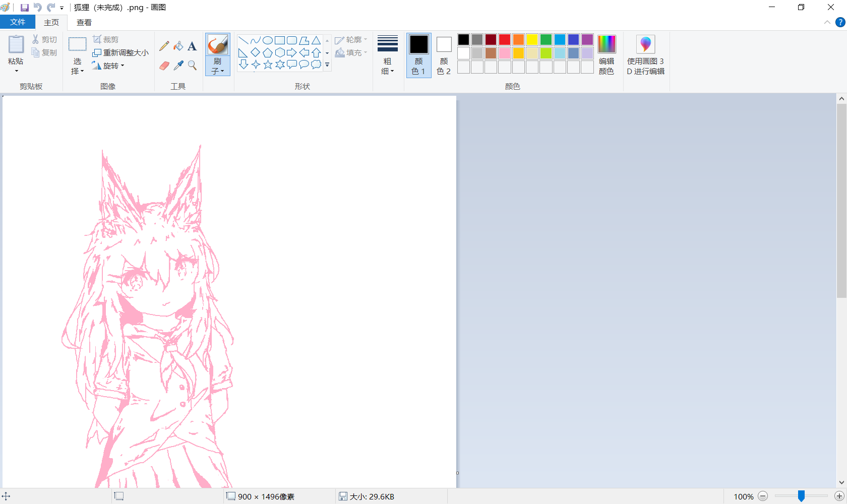
Task: Click the Crop (裁剪) button
Action: tap(106, 39)
